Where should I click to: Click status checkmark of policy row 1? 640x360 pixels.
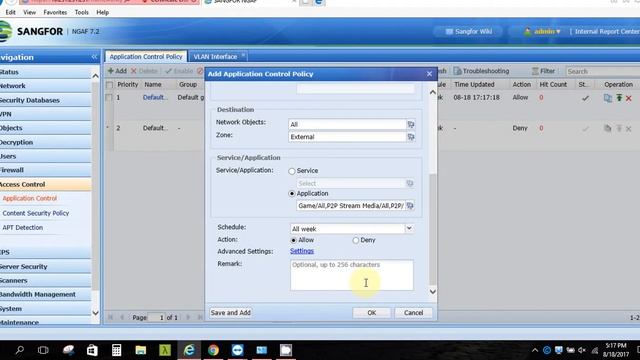click(585, 98)
